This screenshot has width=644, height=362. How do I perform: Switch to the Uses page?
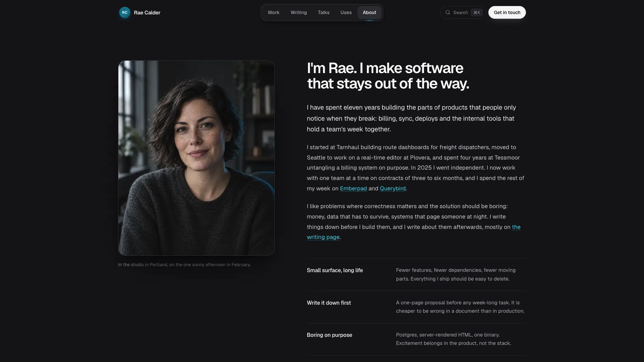coord(346,12)
